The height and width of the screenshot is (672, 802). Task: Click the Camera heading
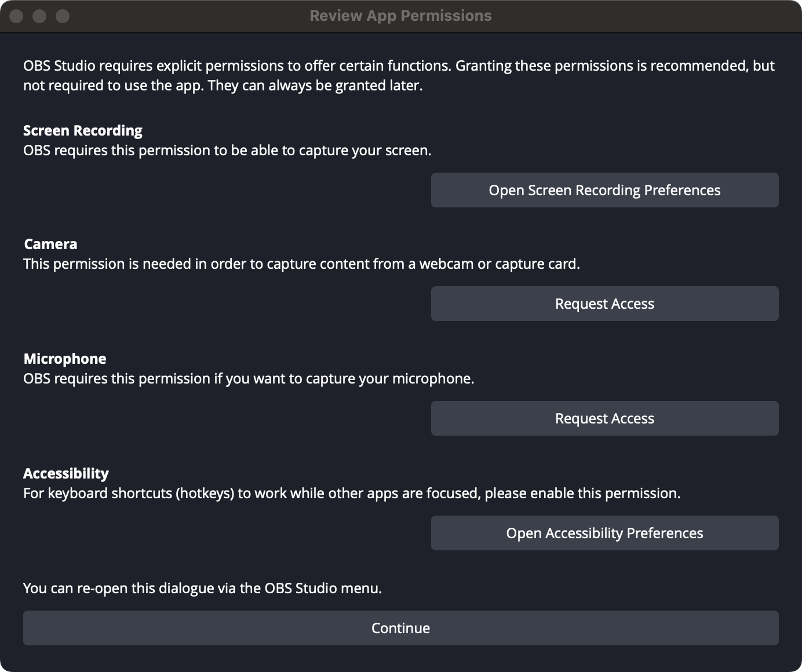[x=50, y=244]
